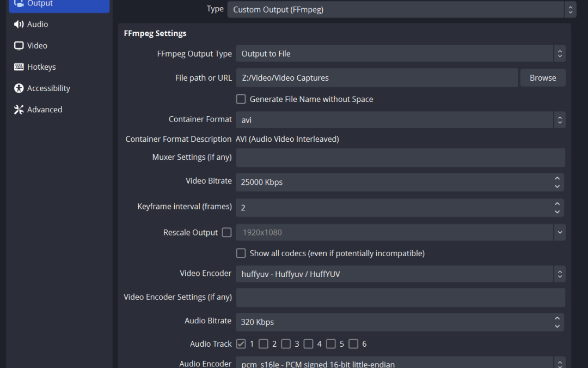
Task: Expand the FFmpeg Output Type dropdown
Action: pos(400,53)
